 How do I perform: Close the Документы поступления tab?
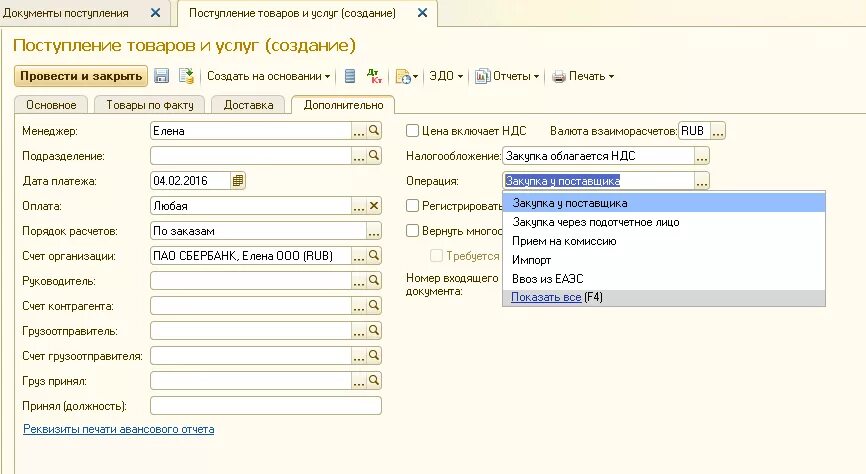[x=156, y=13]
